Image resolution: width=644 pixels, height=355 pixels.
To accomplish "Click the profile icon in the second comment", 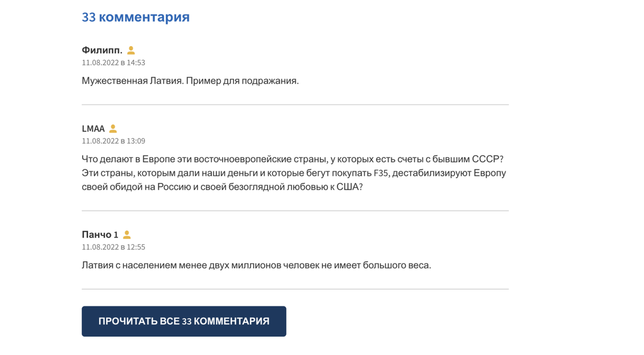I will [x=113, y=129].
